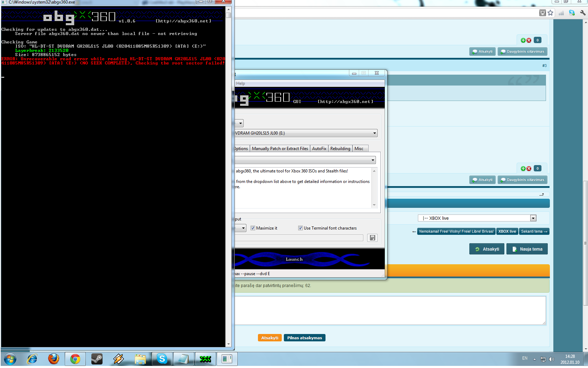Image resolution: width=588 pixels, height=368 pixels.
Task: Click the Skype extension icon in the browser toolbar
Action: (572, 13)
